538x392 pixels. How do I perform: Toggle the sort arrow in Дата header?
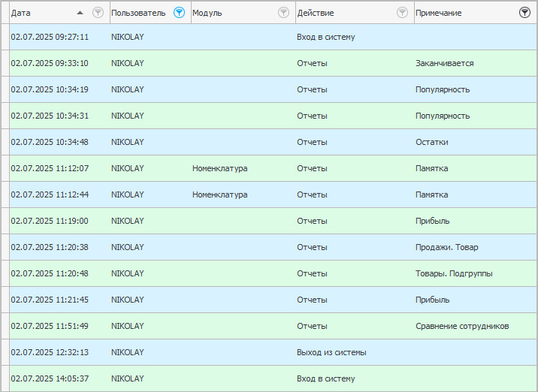point(80,13)
